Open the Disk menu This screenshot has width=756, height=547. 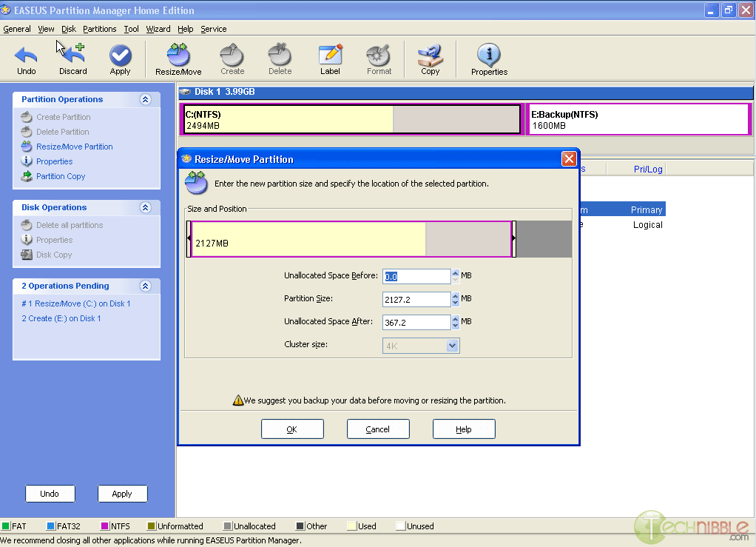click(x=69, y=29)
